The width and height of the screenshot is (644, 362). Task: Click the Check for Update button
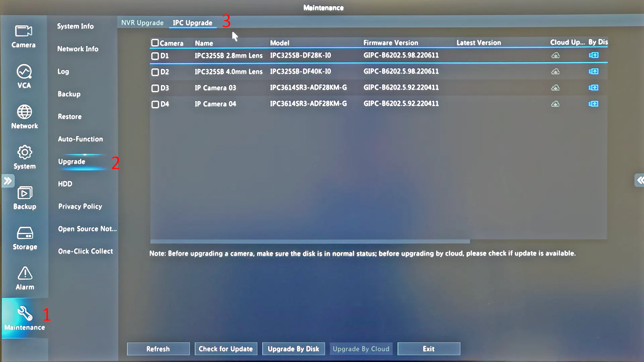click(x=226, y=349)
